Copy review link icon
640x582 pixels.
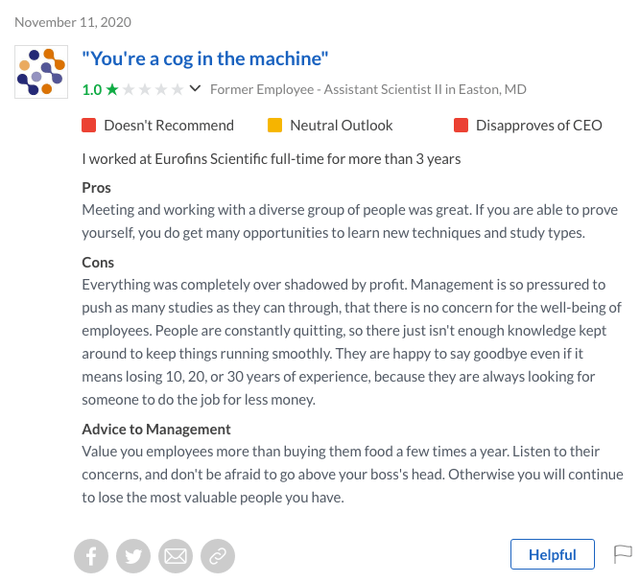point(217,555)
